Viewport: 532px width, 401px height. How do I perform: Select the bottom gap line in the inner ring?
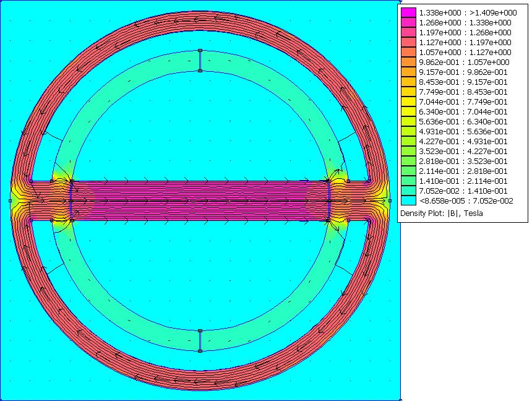pos(200,340)
